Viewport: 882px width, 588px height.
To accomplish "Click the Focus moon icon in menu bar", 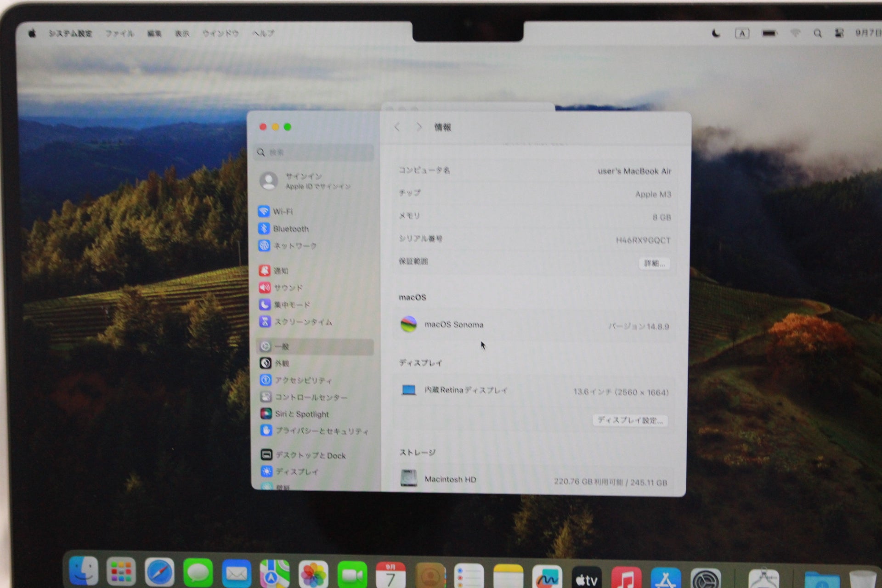I will point(716,33).
